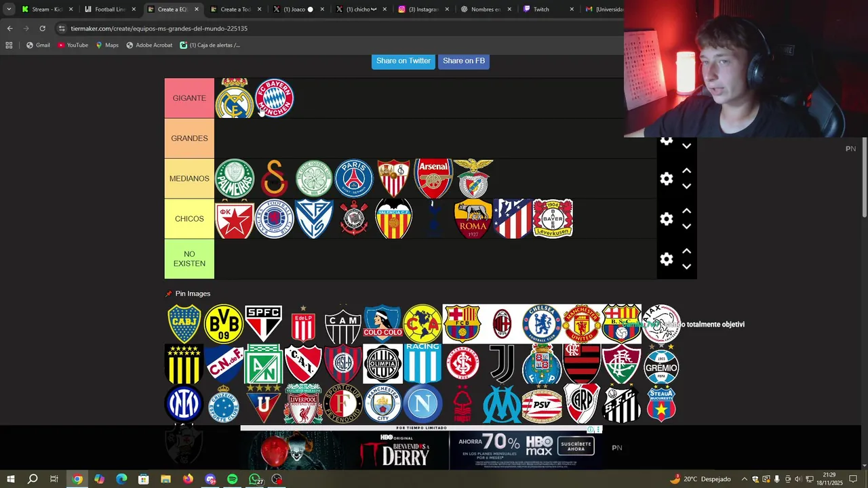Select the Valencia CF crest
The image size is (868, 488).
(393, 218)
